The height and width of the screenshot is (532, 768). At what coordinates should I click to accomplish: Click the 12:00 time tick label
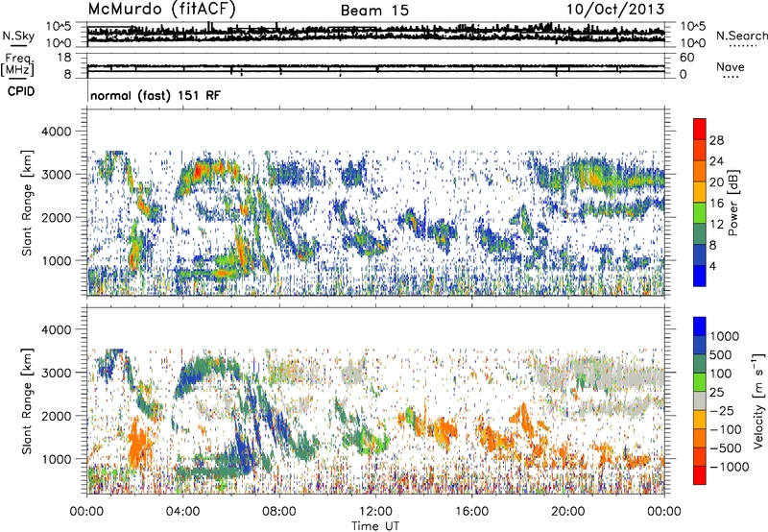(x=375, y=512)
